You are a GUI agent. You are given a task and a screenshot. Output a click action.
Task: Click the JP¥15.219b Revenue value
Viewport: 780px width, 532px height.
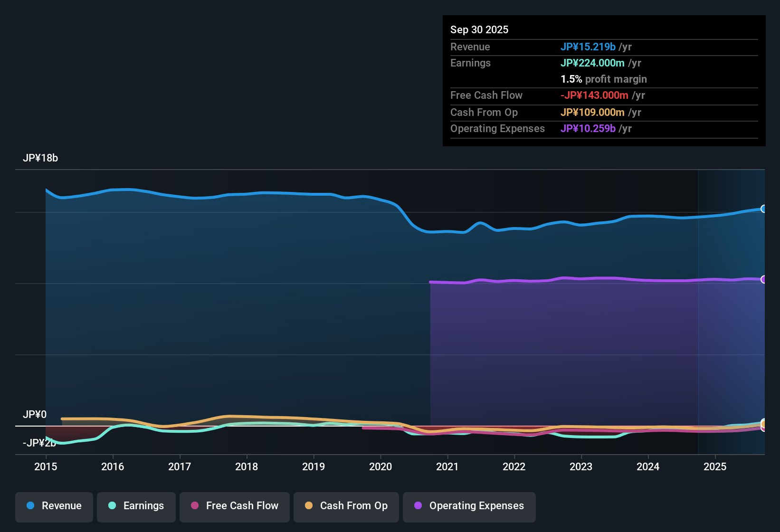[x=588, y=47]
